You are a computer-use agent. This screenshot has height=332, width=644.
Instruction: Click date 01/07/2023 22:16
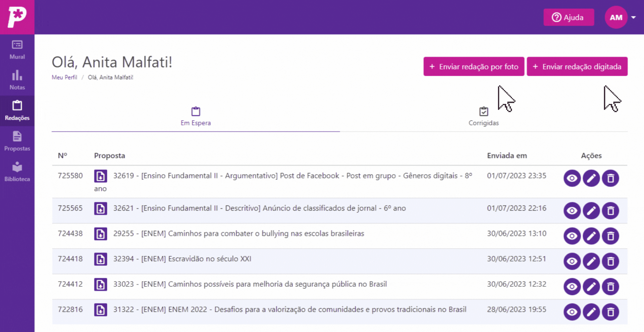click(x=517, y=208)
